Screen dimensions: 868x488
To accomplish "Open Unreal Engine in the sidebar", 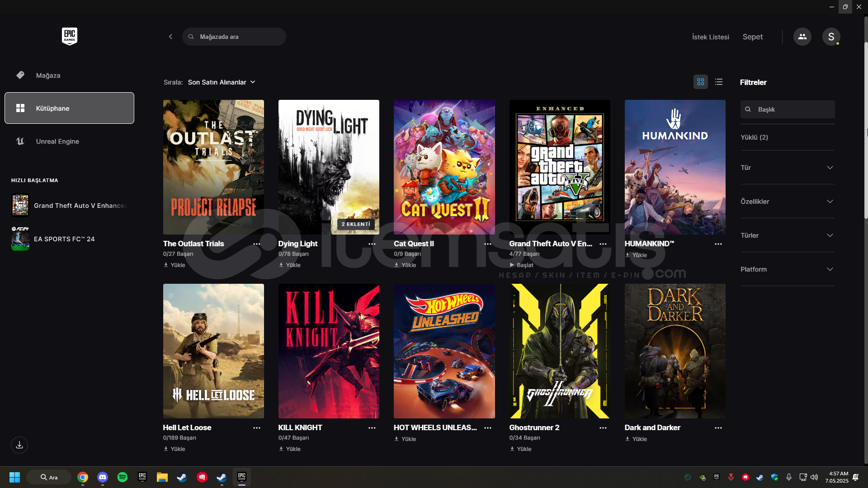I will [x=57, y=141].
